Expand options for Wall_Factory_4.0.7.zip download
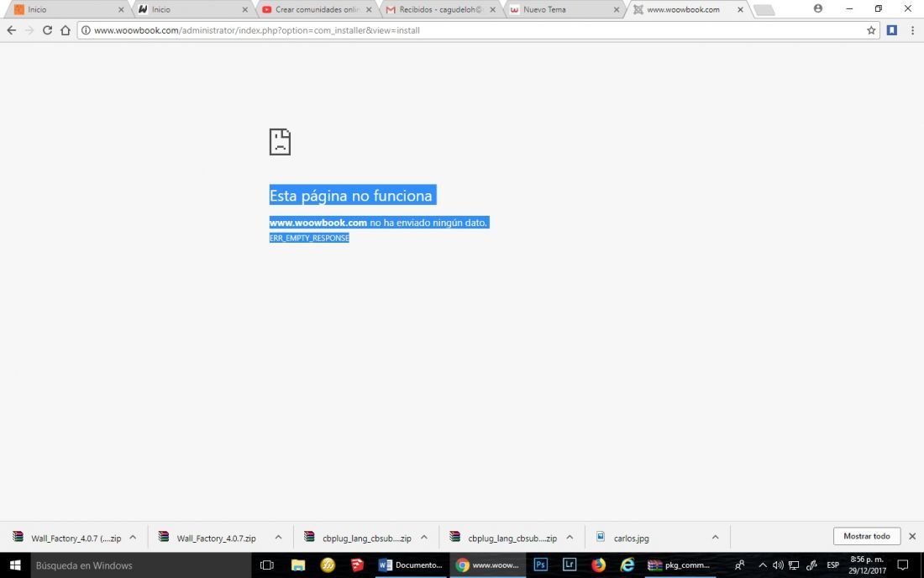 [x=278, y=538]
